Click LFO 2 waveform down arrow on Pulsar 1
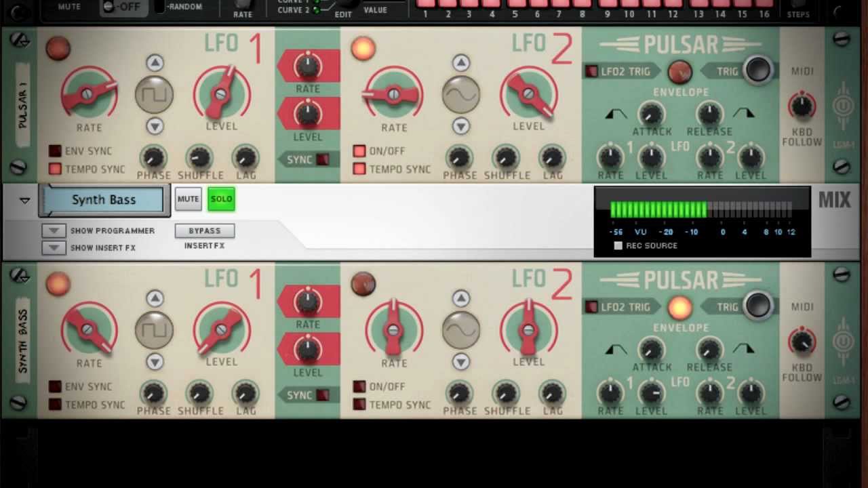 [461, 126]
